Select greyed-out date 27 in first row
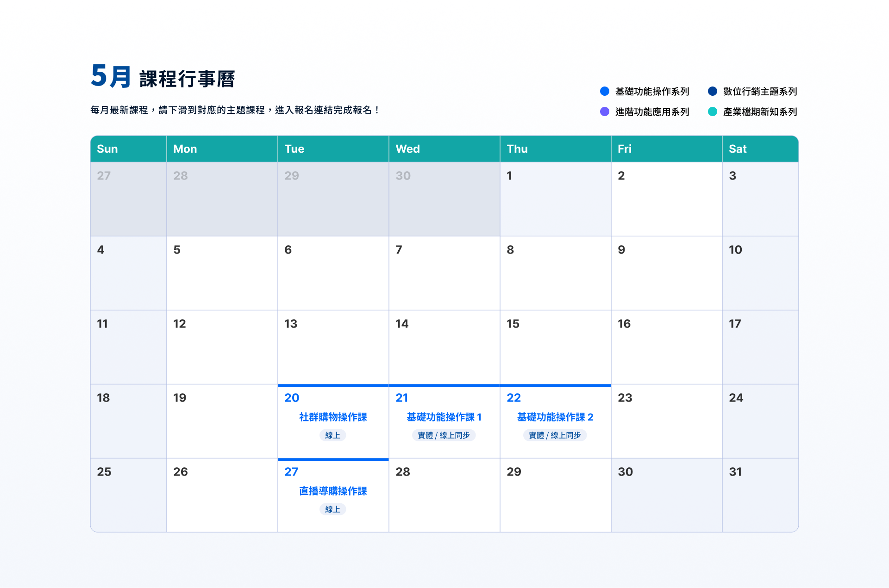The width and height of the screenshot is (889, 588). coord(104,176)
